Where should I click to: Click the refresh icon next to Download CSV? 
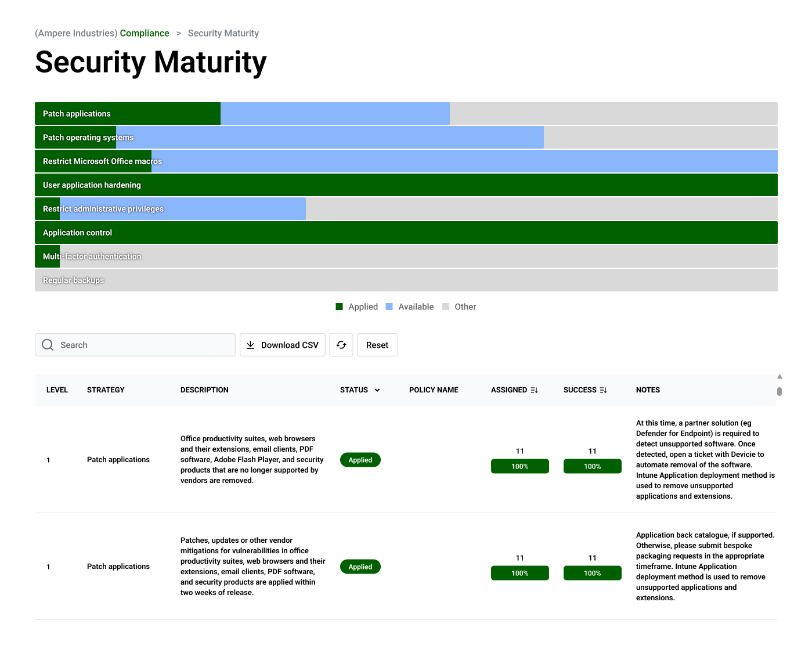(x=341, y=345)
